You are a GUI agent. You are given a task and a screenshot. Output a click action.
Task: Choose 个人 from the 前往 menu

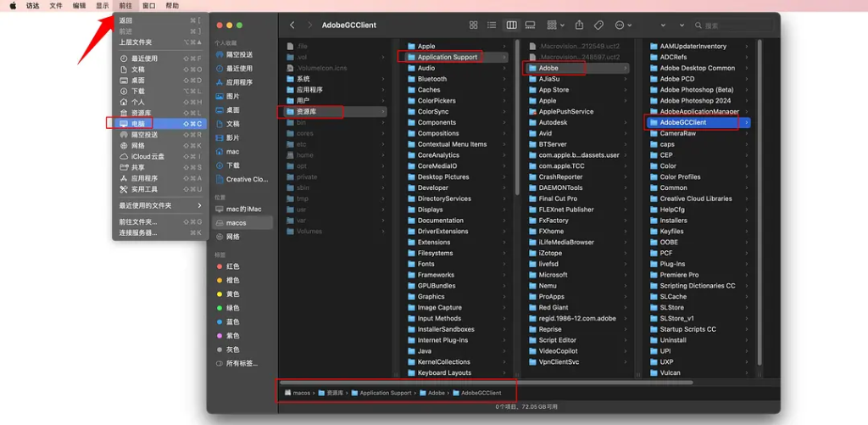tap(160, 102)
